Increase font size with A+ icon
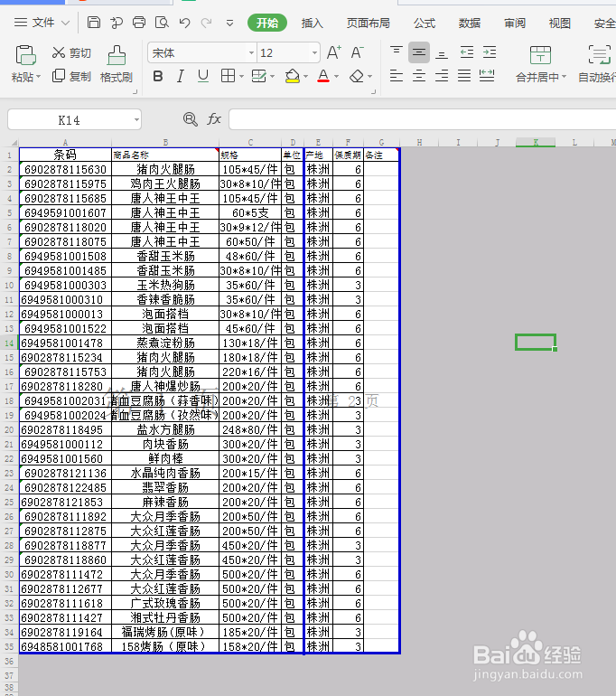 [x=334, y=52]
